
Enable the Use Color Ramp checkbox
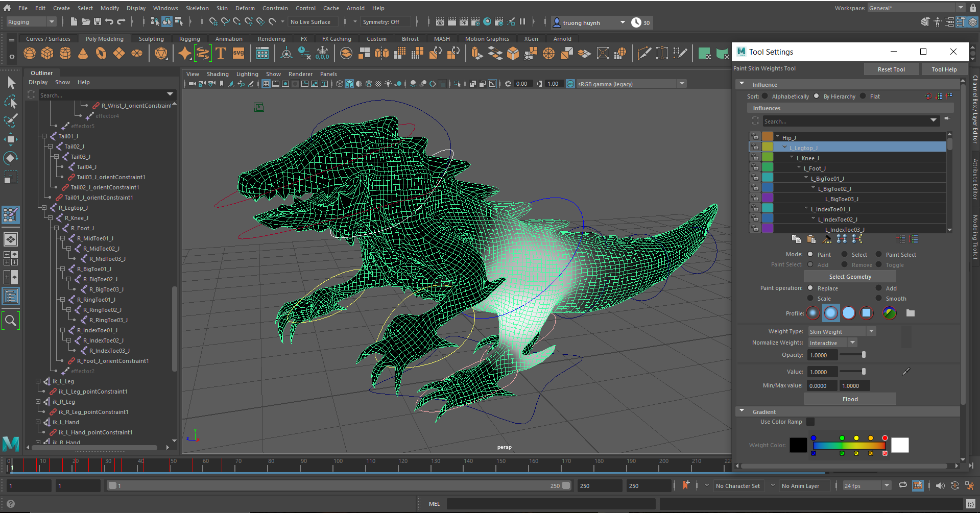coord(810,422)
